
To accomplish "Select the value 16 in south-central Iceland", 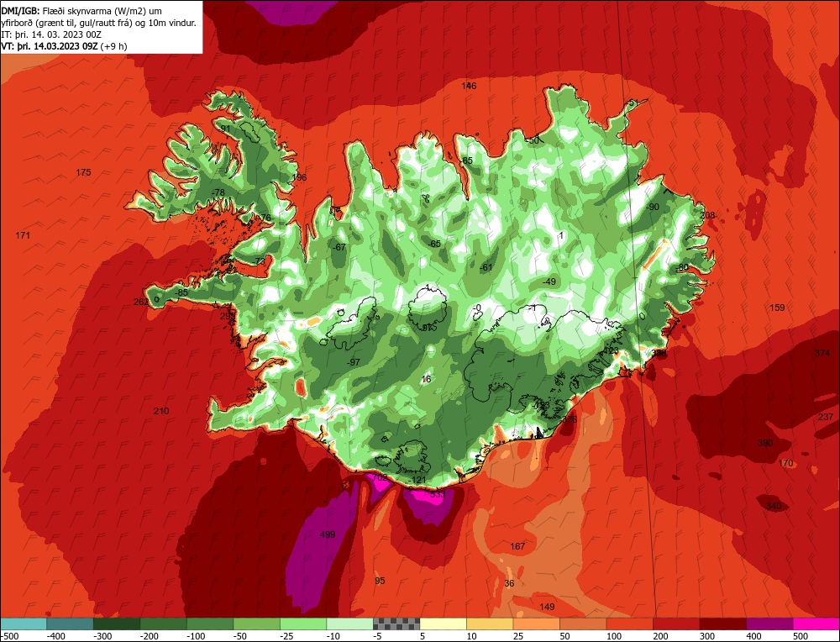I will point(426,379).
